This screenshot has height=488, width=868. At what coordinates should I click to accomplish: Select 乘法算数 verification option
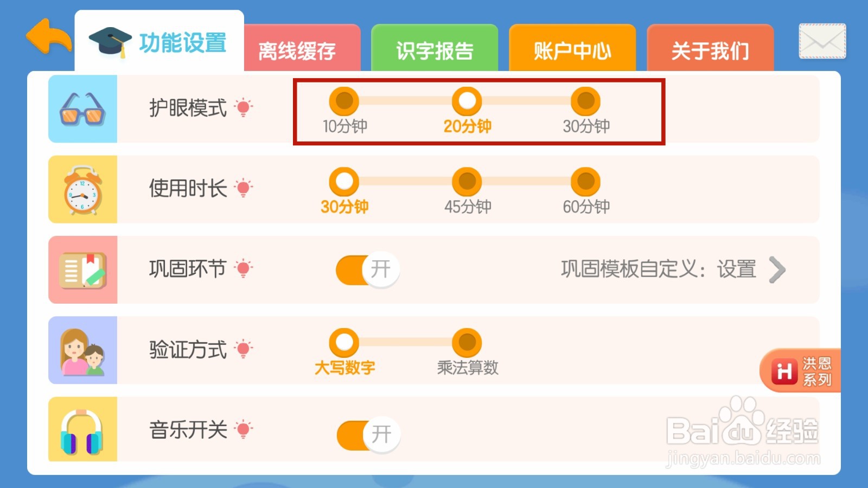point(467,343)
